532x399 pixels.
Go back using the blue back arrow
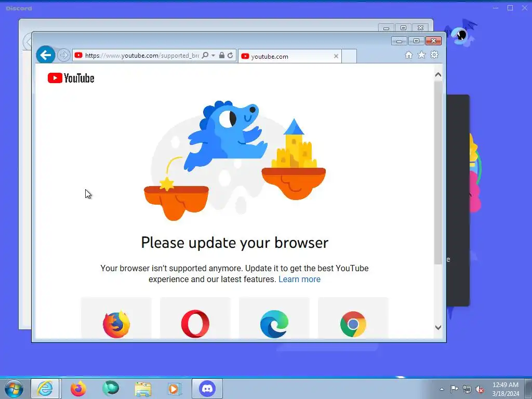[46, 55]
